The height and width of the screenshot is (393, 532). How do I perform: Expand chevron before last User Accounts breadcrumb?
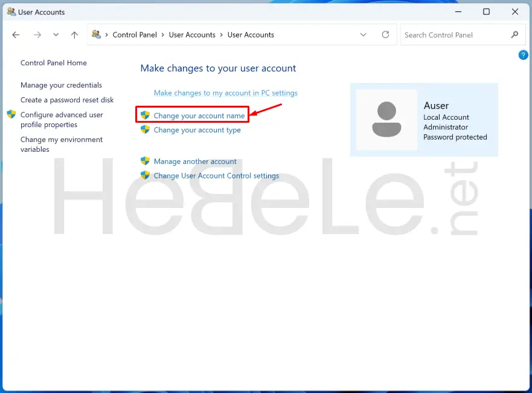click(x=222, y=34)
